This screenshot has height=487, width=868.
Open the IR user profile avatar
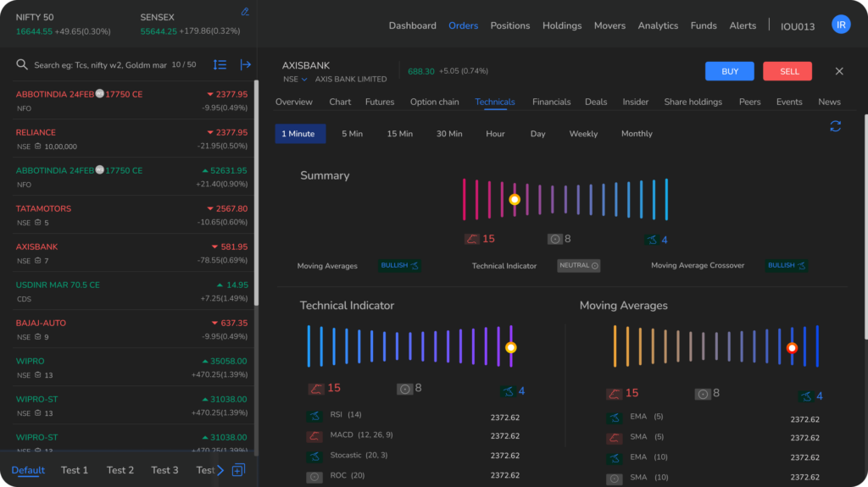click(x=841, y=25)
